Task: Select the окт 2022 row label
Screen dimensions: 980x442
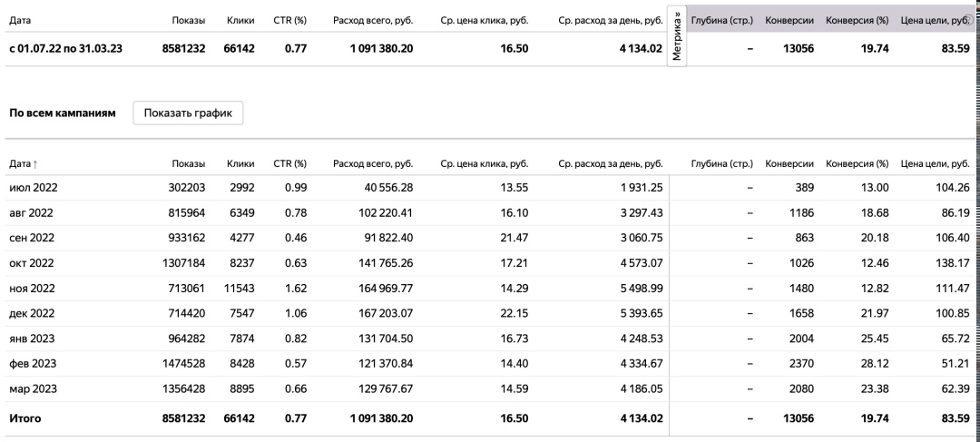Action: pyautogui.click(x=32, y=265)
